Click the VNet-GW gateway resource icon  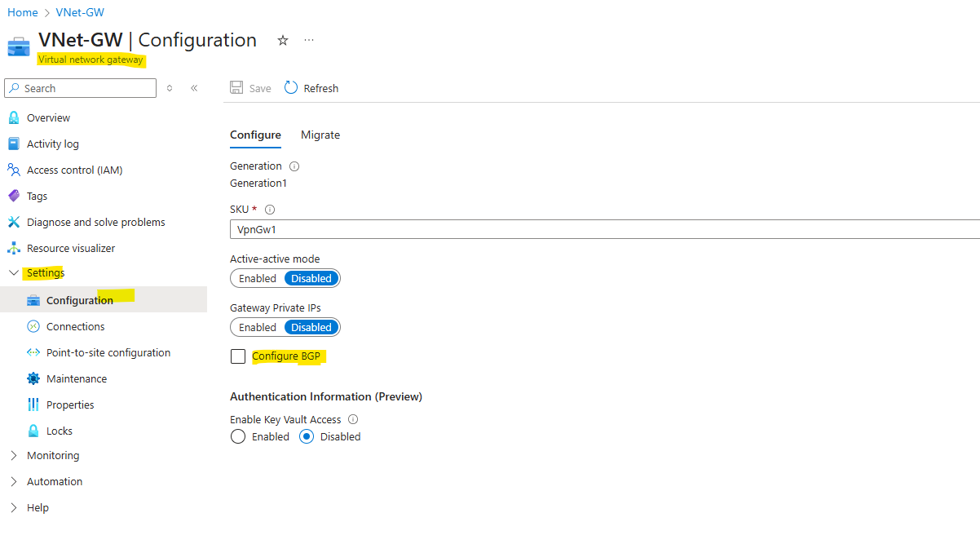coord(19,46)
